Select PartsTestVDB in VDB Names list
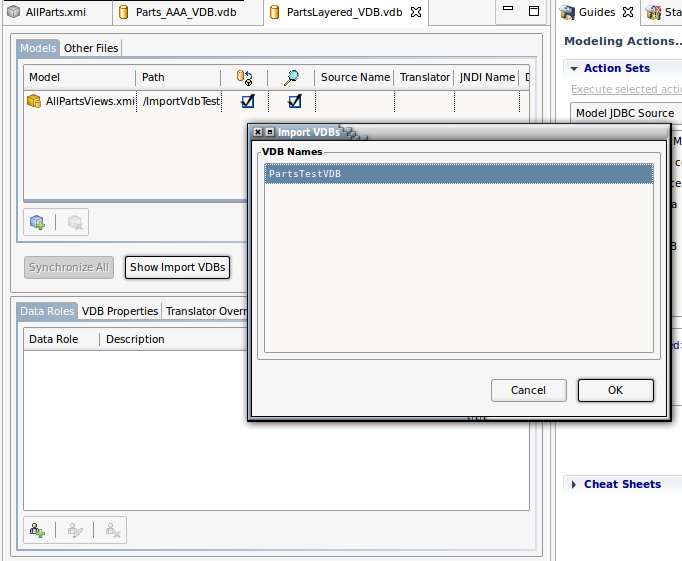This screenshot has width=682, height=561. tap(459, 174)
